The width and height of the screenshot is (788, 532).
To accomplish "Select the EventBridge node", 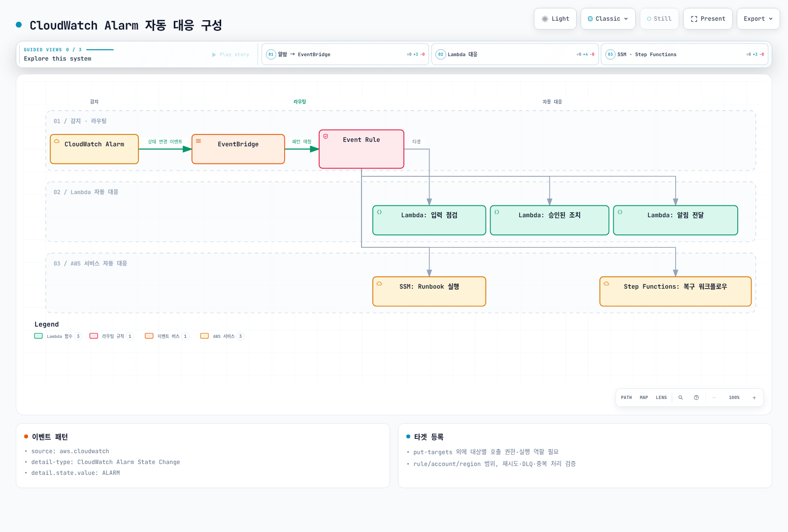I will click(x=238, y=149).
